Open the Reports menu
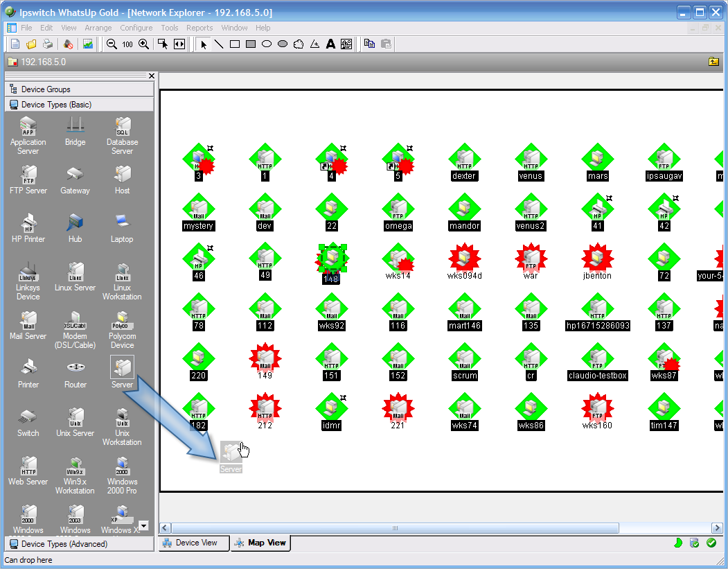Image resolution: width=728 pixels, height=569 pixels. click(199, 28)
